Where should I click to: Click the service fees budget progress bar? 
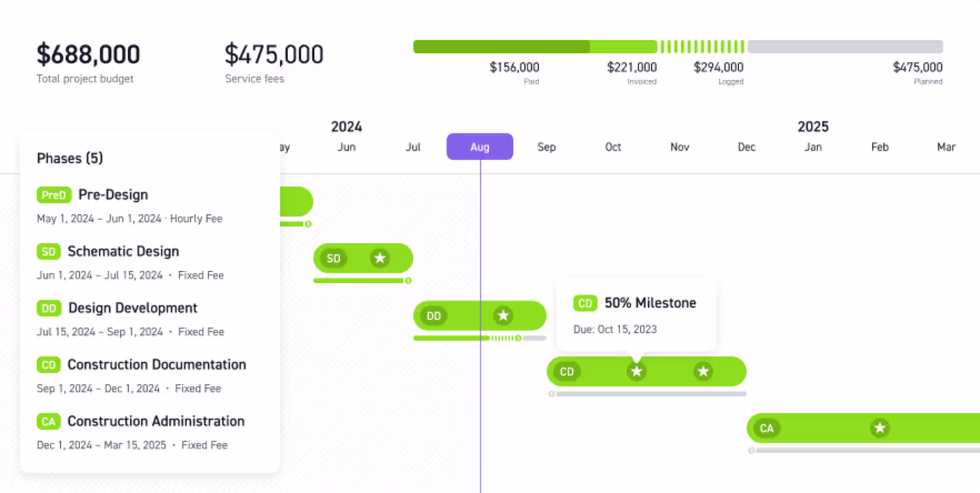[678, 46]
